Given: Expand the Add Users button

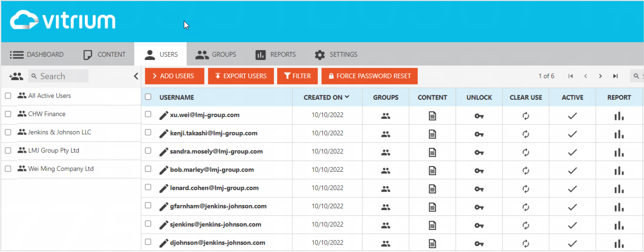Looking at the screenshot, I should (x=174, y=76).
